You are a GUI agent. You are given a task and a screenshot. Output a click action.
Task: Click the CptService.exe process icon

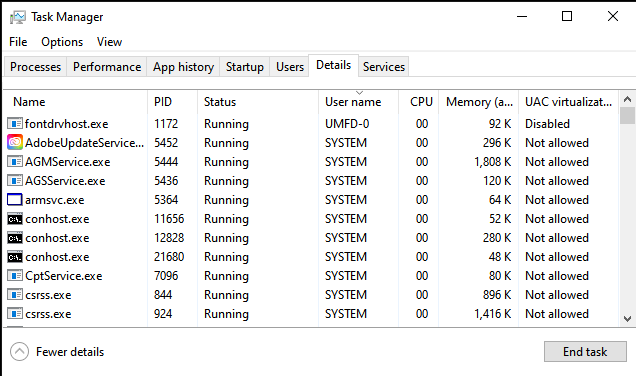[x=15, y=276]
